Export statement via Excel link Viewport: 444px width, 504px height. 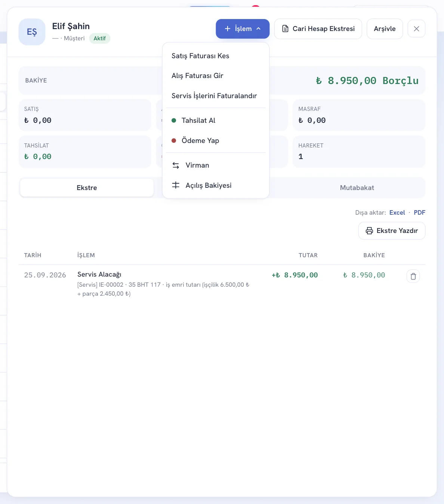(x=397, y=212)
